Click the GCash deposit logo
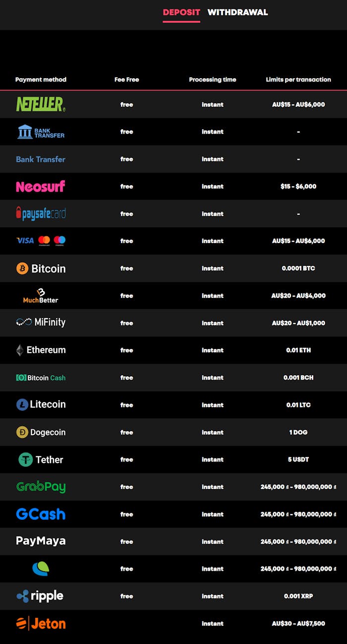Screen dimensions: 347x644 click(40, 514)
